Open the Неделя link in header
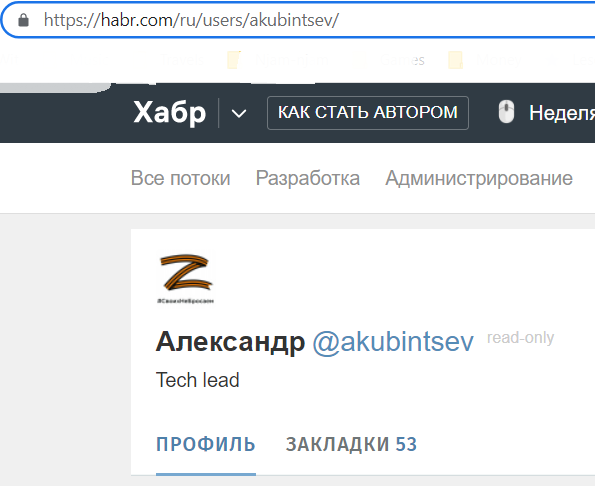The height and width of the screenshot is (486, 595). click(562, 113)
